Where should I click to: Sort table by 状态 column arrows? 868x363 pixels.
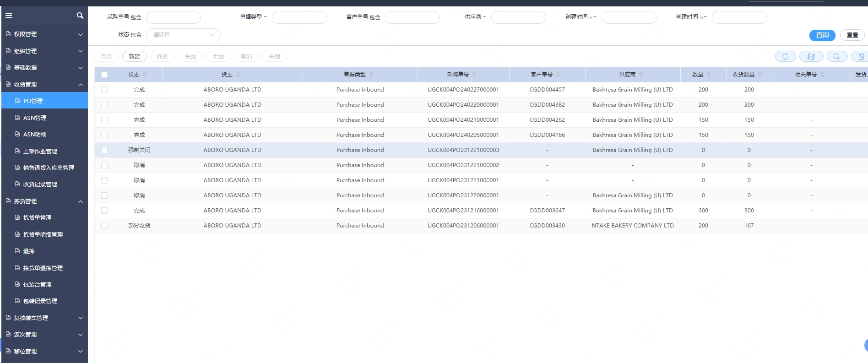click(145, 75)
